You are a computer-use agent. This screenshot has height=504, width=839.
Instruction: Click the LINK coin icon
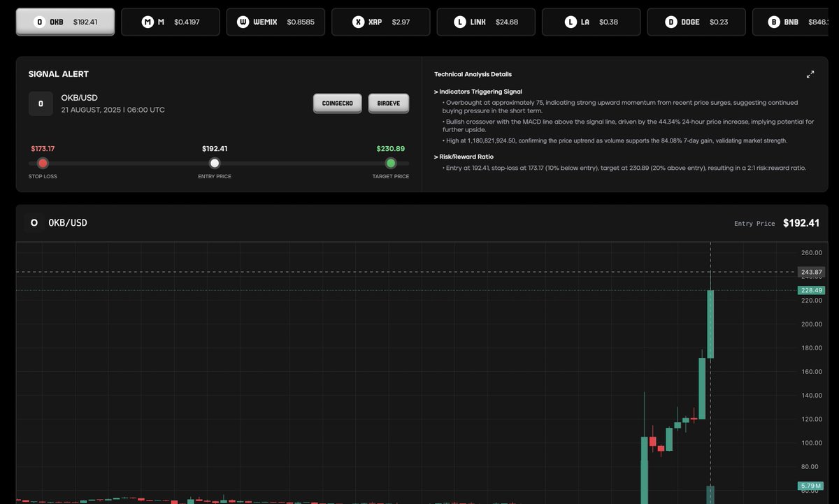(x=459, y=22)
